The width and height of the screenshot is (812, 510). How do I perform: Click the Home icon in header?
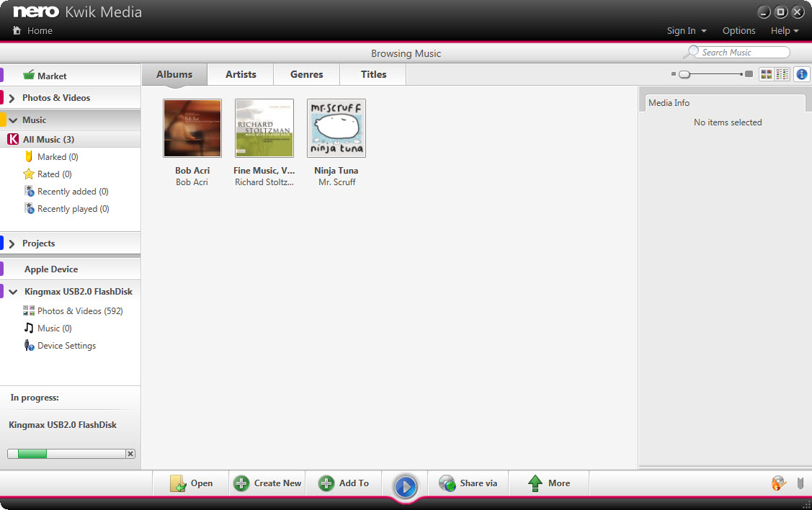(x=17, y=30)
